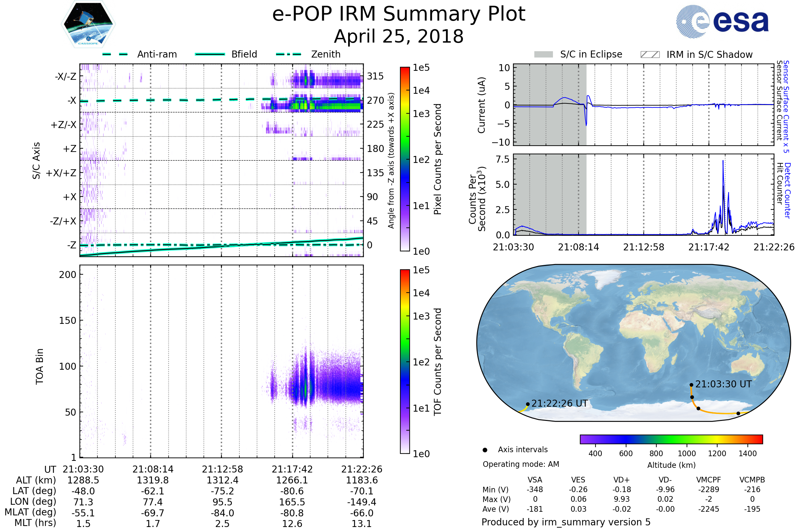Click the CASSIOPE mission hexagon logo
798x532 pixels.
click(88, 24)
